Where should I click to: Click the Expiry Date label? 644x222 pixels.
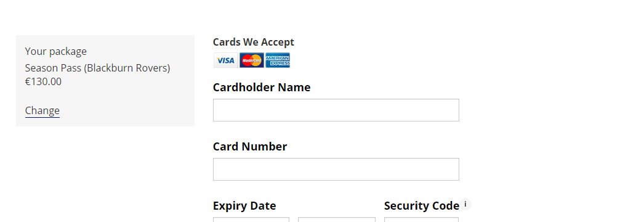click(244, 205)
